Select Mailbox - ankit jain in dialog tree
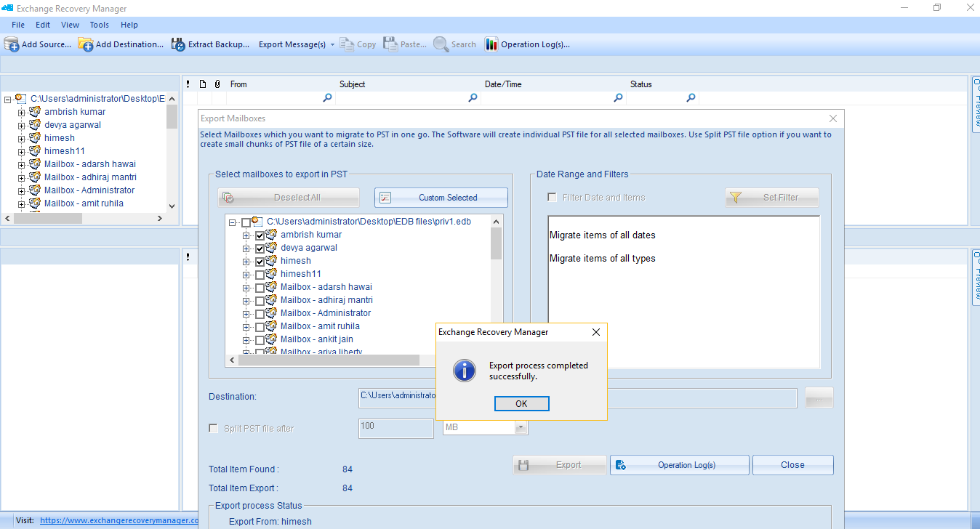The width and height of the screenshot is (980, 529). [317, 339]
